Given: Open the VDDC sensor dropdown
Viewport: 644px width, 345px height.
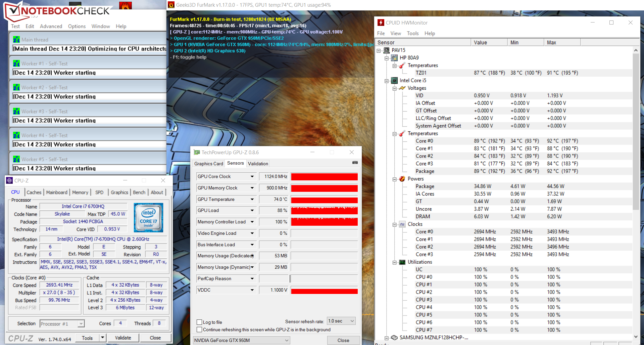Looking at the screenshot, I should click(252, 290).
